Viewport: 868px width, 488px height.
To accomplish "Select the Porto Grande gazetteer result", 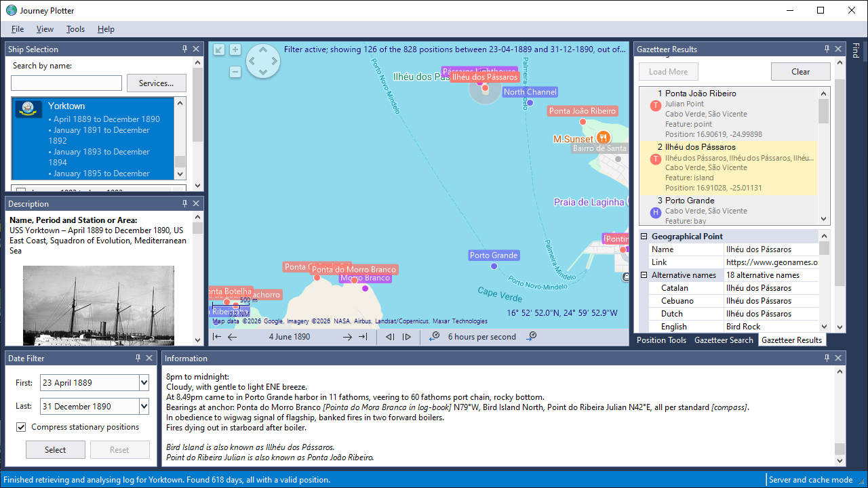I will (729, 210).
